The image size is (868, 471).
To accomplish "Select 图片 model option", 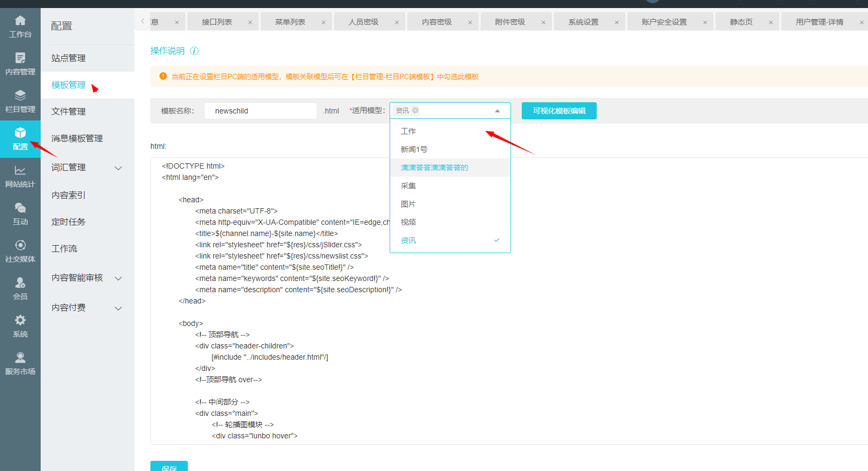I will (x=450, y=204).
